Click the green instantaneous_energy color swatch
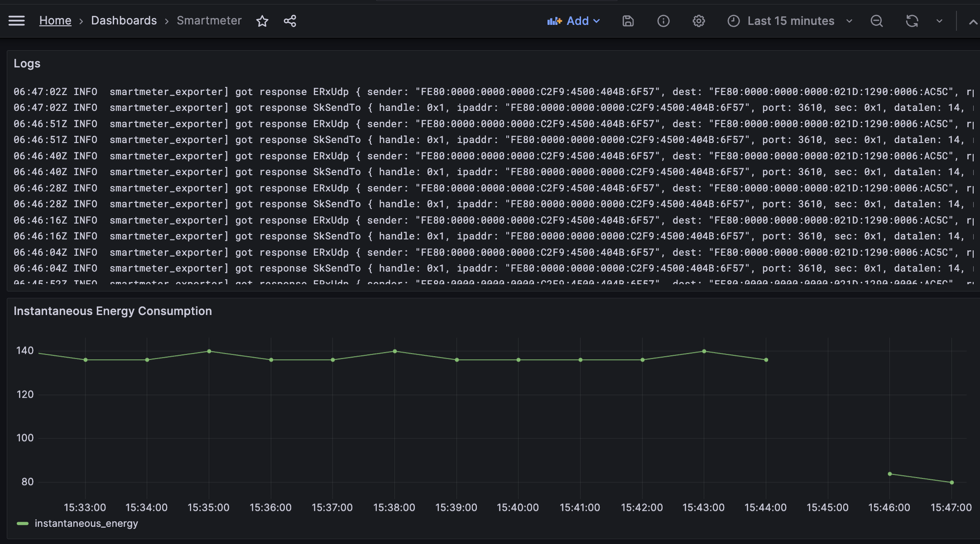 (x=23, y=524)
